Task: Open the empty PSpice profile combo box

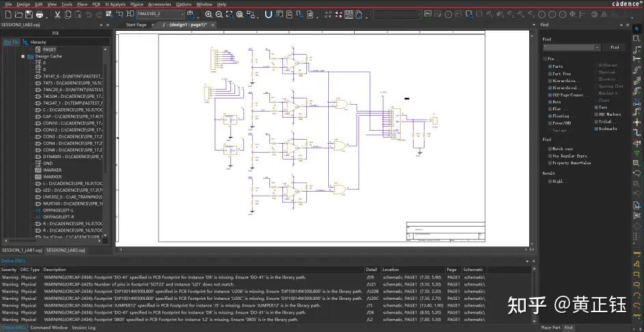Action: [397, 14]
